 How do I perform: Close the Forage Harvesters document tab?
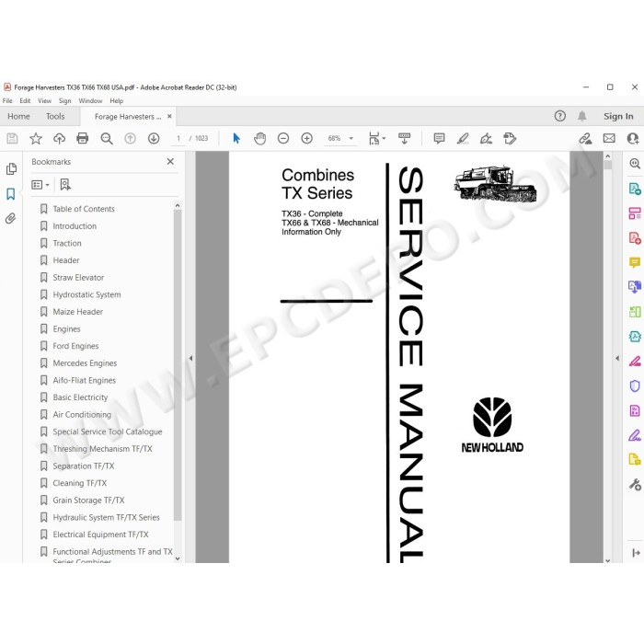(169, 117)
